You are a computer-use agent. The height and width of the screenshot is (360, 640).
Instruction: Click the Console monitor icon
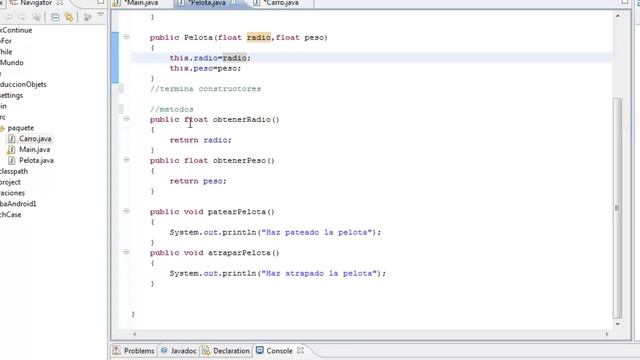[x=260, y=350]
